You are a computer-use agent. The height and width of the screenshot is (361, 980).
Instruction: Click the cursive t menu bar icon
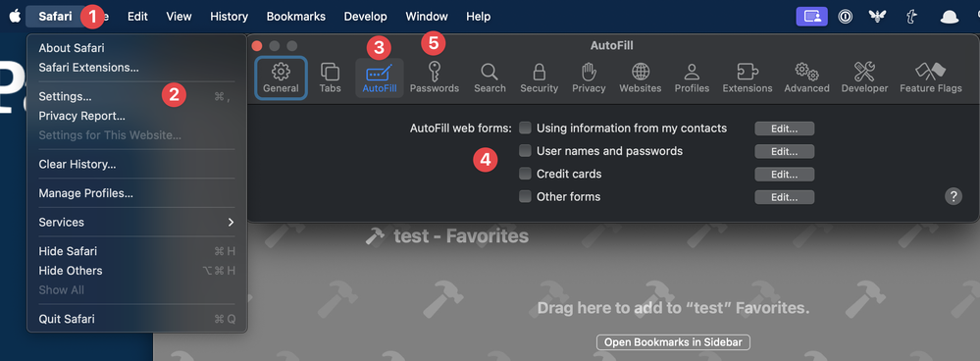tap(912, 17)
